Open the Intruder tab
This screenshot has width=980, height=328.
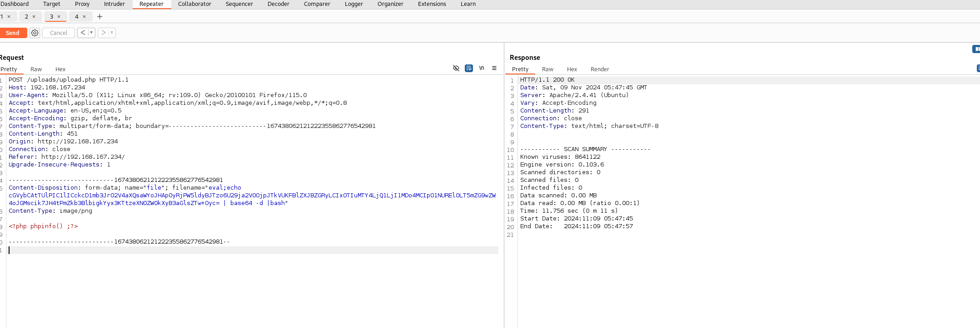[114, 4]
